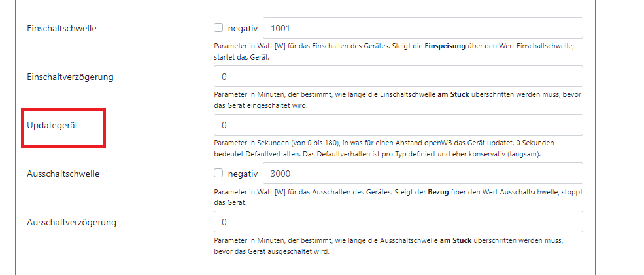Enable negativ checkbox for Einschaltschwelle
This screenshot has width=644, height=275.
pyautogui.click(x=218, y=28)
